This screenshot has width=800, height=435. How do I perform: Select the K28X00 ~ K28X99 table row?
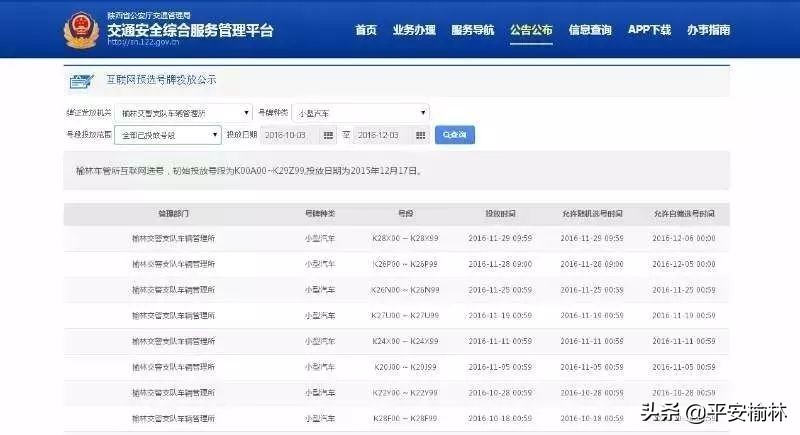click(398, 238)
